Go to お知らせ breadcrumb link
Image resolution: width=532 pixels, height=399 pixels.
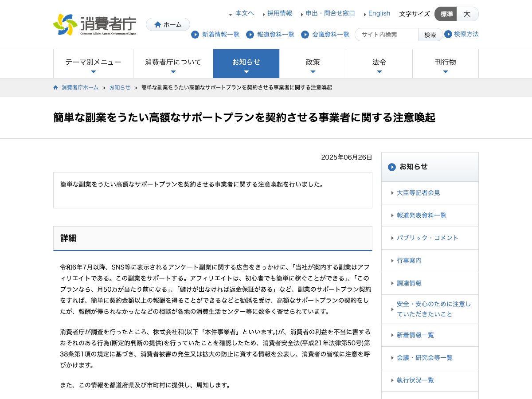(120, 87)
